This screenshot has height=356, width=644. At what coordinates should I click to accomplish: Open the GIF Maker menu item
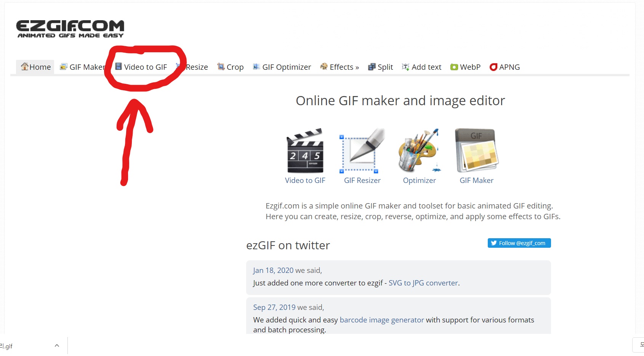pos(83,67)
